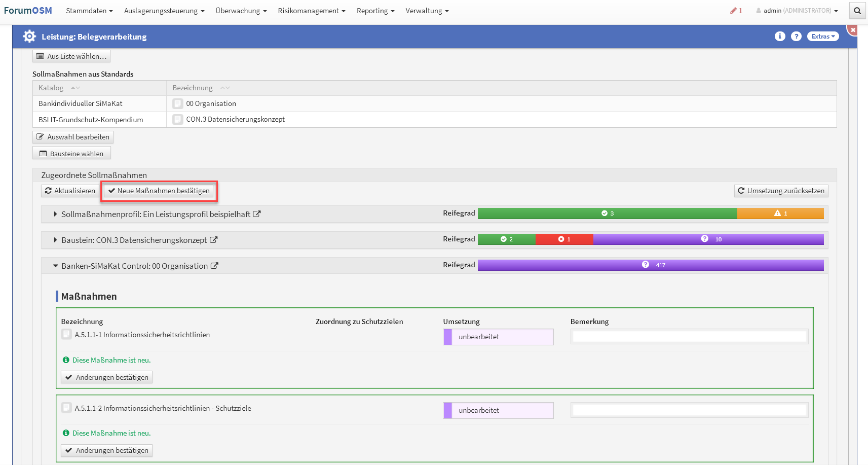Tick checkbox for A.5.1.1-2 Schutzziele measure
Viewport: 868px width, 465px height.
[x=66, y=408]
